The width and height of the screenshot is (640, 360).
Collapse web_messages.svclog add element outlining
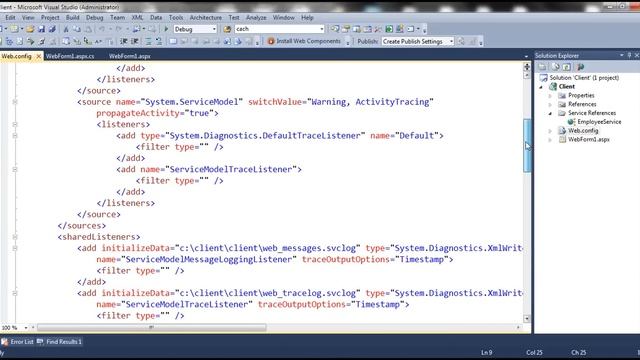[15, 248]
